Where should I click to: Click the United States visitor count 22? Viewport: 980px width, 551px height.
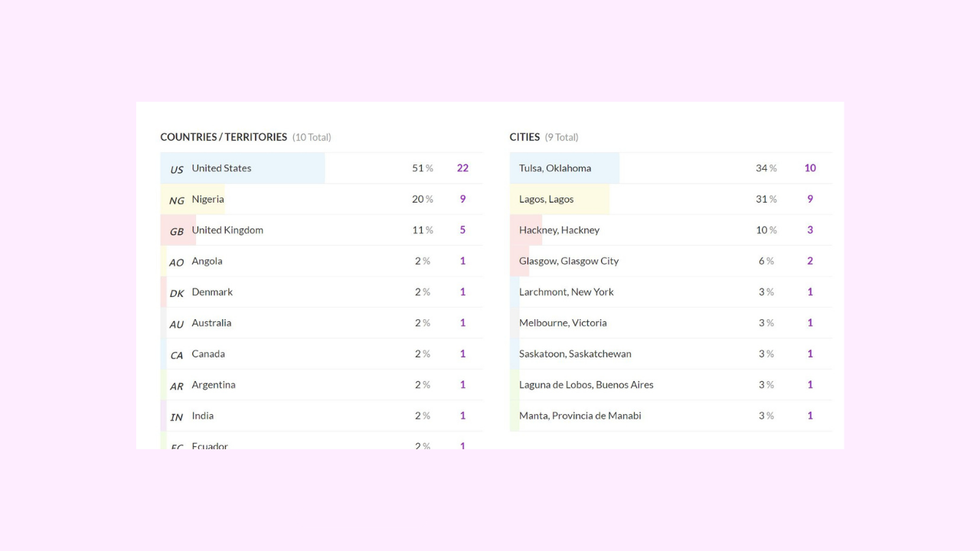(462, 168)
